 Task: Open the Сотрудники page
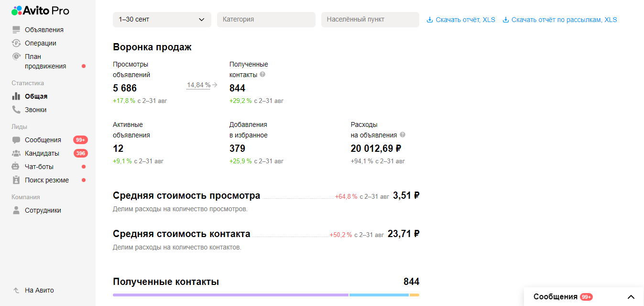point(43,210)
